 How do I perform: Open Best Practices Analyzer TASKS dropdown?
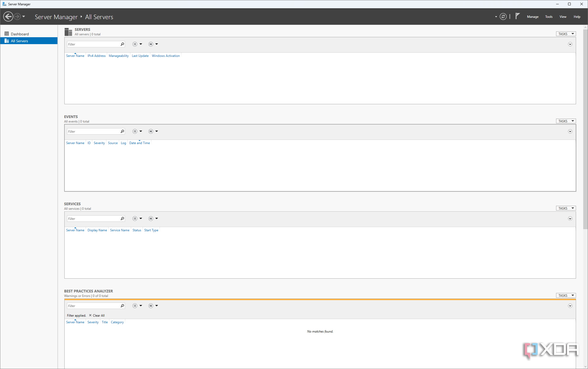tap(566, 295)
